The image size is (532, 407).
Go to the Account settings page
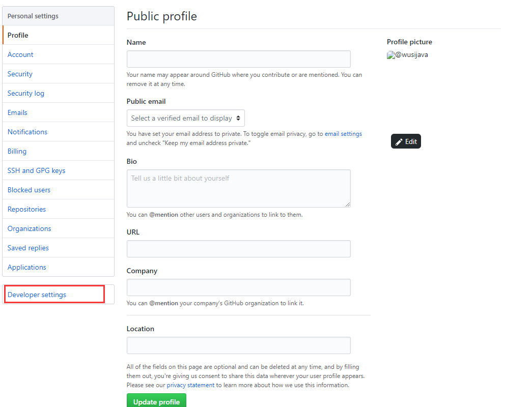(x=20, y=54)
